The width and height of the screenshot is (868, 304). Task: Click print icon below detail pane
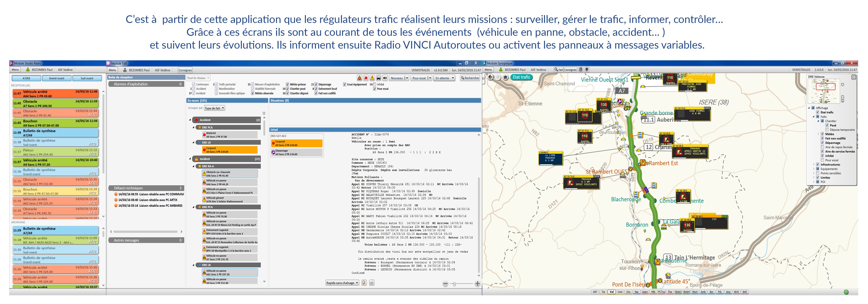pos(372,283)
